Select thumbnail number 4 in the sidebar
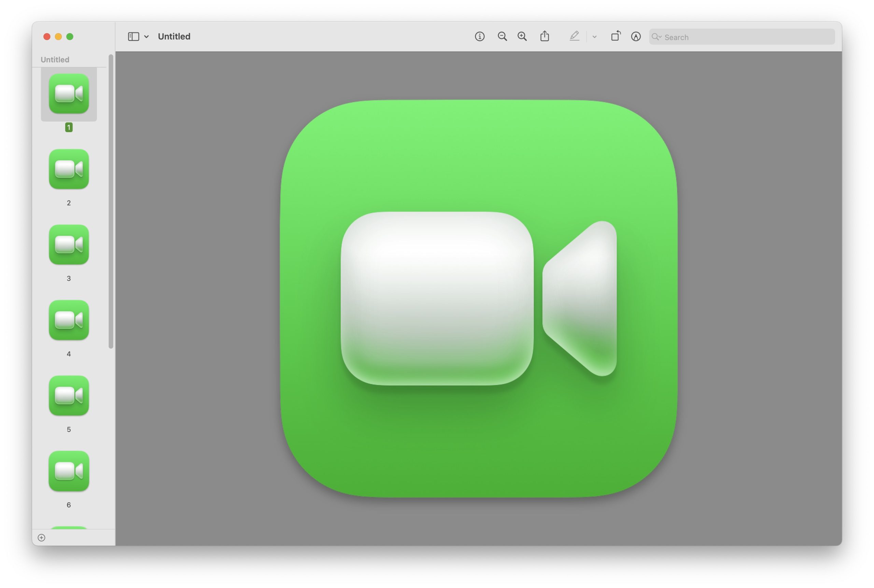874x588 pixels. click(x=69, y=320)
